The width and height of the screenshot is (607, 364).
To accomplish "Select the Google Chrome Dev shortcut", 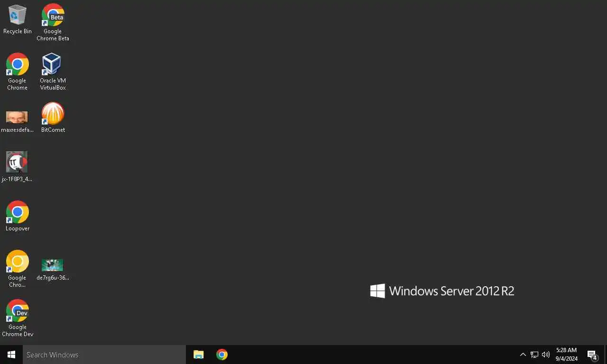I will (x=18, y=318).
